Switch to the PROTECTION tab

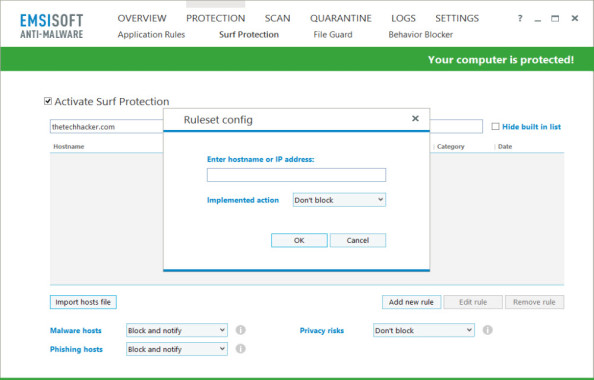click(x=215, y=18)
